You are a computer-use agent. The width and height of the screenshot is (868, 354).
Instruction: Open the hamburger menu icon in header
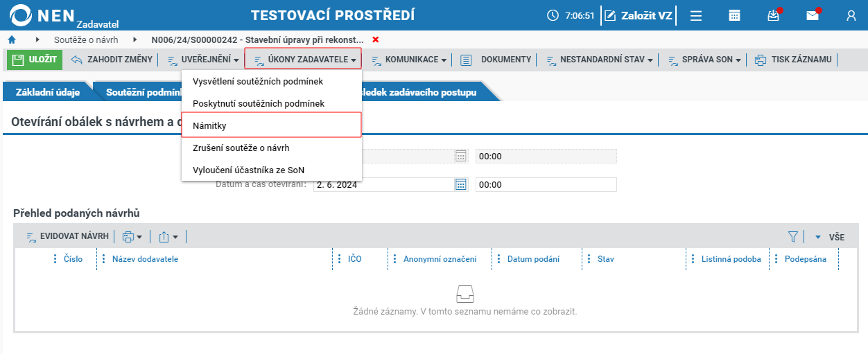coord(697,15)
